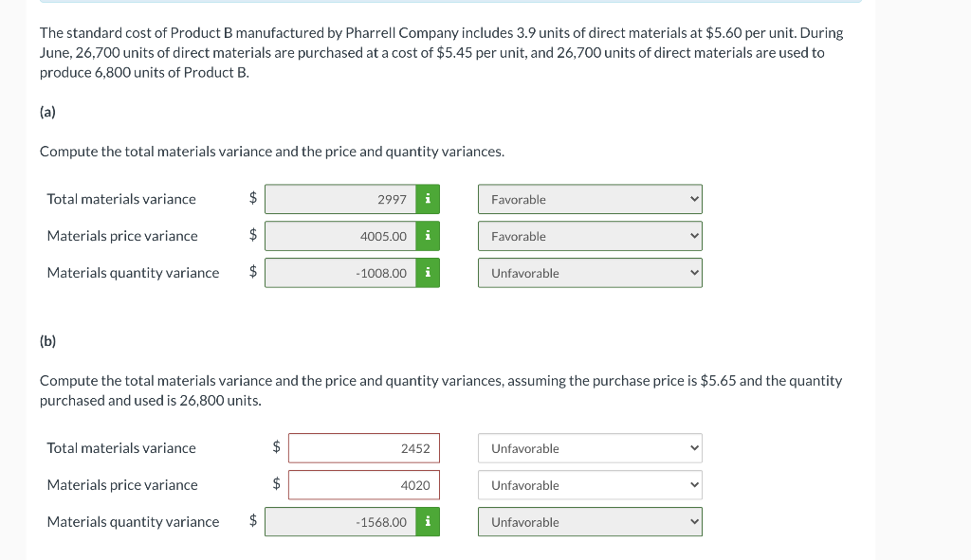Screen dimensions: 971x560
Task: Click the info icon beside the 2997 total variance
Action: 427,199
